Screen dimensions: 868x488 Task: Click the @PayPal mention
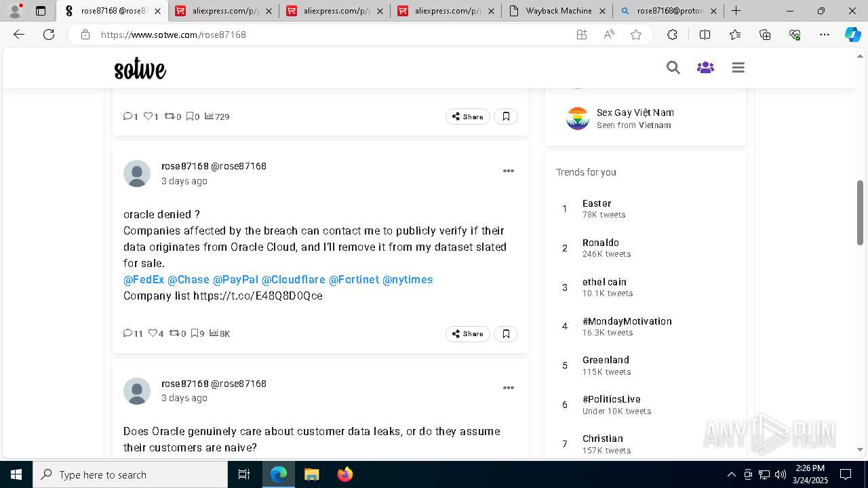[x=235, y=279]
